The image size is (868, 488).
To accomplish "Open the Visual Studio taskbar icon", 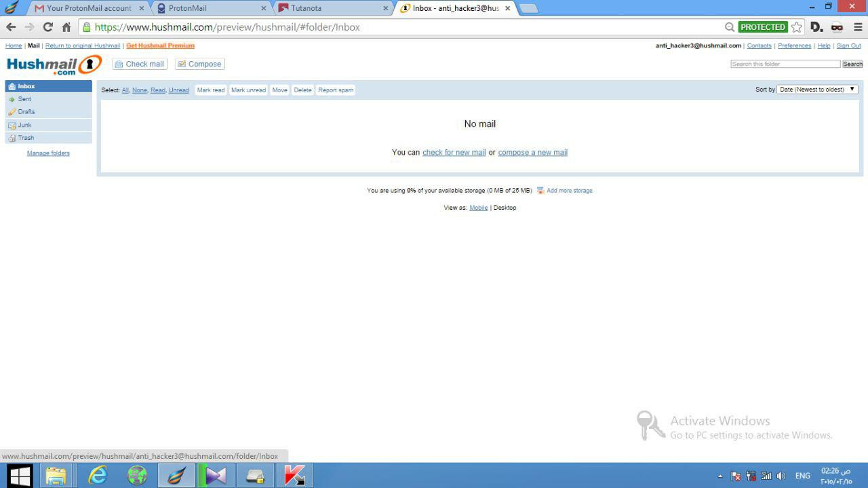I will pyautogui.click(x=216, y=476).
